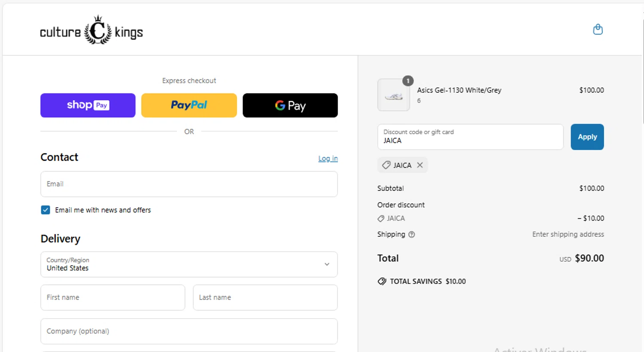Image resolution: width=644 pixels, height=352 pixels.
Task: Click the Enter shipping address text
Action: 568,235
